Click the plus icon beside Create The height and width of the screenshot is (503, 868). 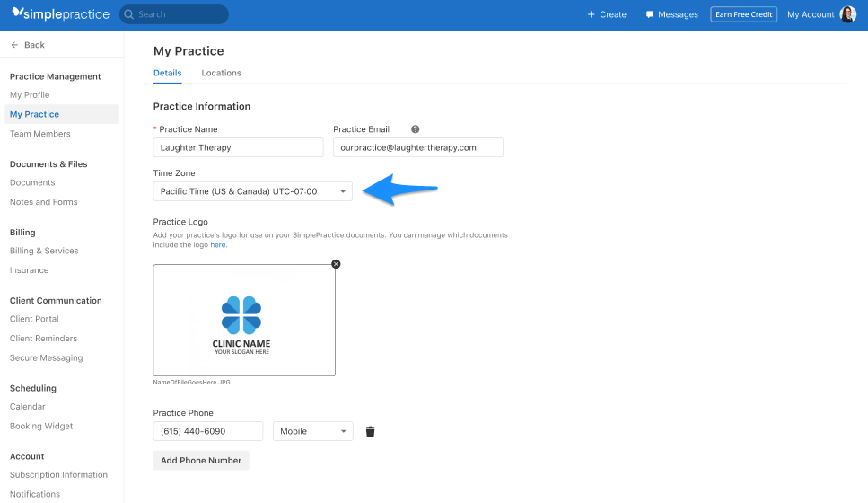click(591, 14)
